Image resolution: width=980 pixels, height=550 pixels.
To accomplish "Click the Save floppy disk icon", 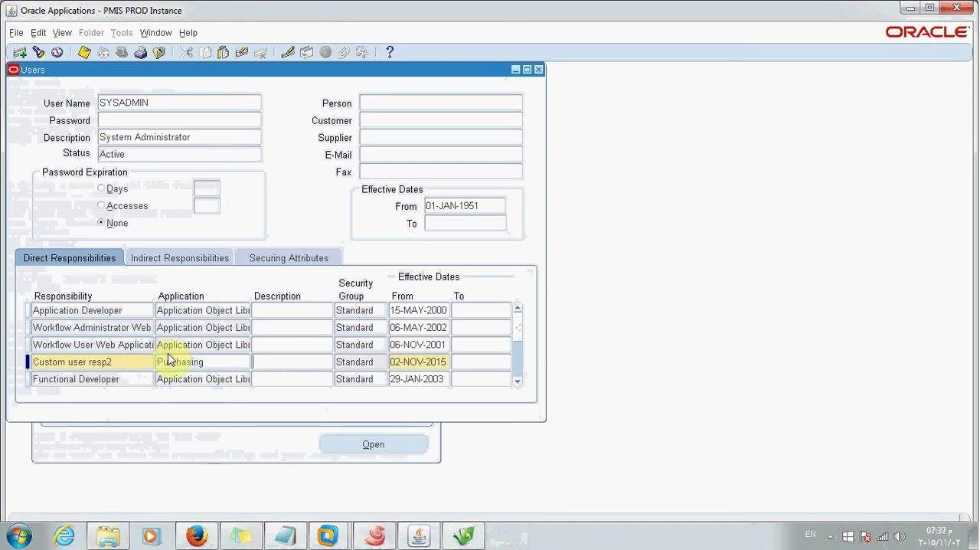I will 84,52.
